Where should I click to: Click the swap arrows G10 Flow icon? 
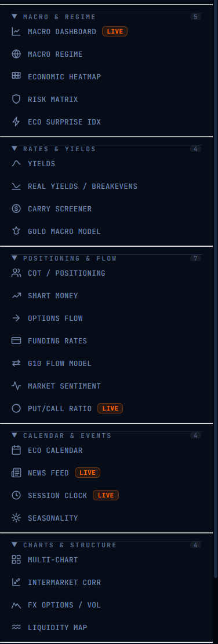(x=16, y=364)
